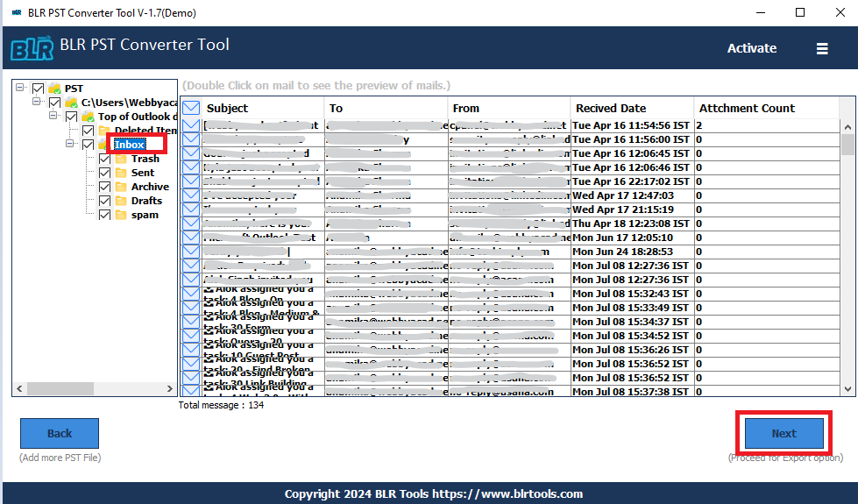858x504 pixels.
Task: Click the email list vertical scrollbar down arrow
Action: point(847,388)
